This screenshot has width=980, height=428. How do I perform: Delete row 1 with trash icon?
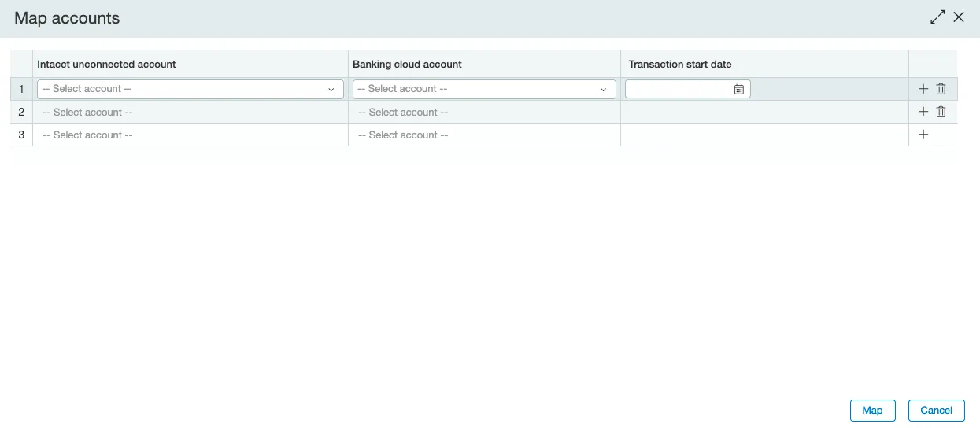pos(941,89)
